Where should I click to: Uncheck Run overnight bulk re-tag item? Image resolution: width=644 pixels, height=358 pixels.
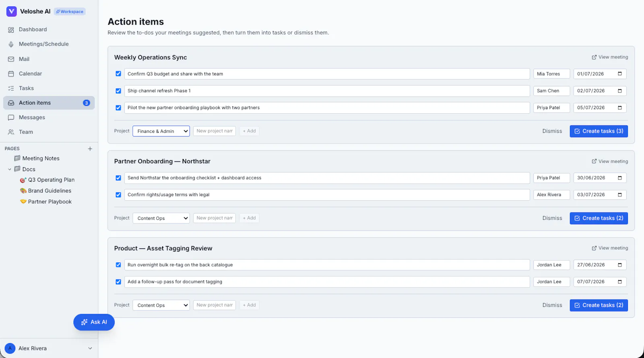[118, 265]
